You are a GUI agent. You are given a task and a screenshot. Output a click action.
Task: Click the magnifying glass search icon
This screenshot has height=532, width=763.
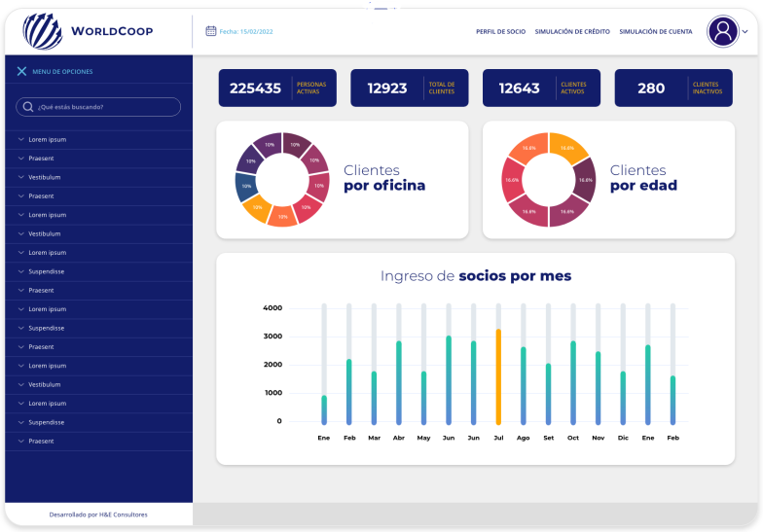[x=28, y=107]
